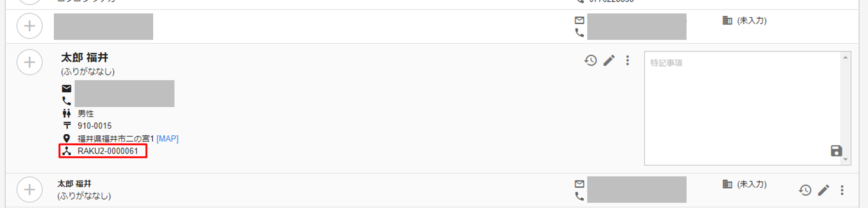Click the notes box scrollbar down arrow
This screenshot has width=868, height=208.
845,159
